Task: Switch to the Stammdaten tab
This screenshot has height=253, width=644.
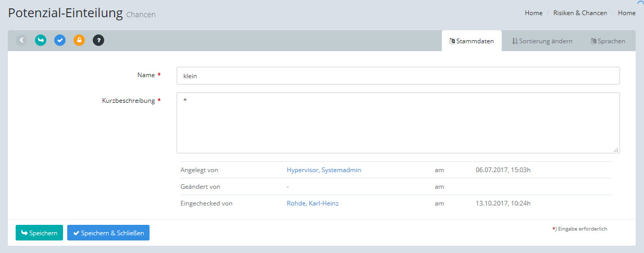Action: (x=472, y=41)
